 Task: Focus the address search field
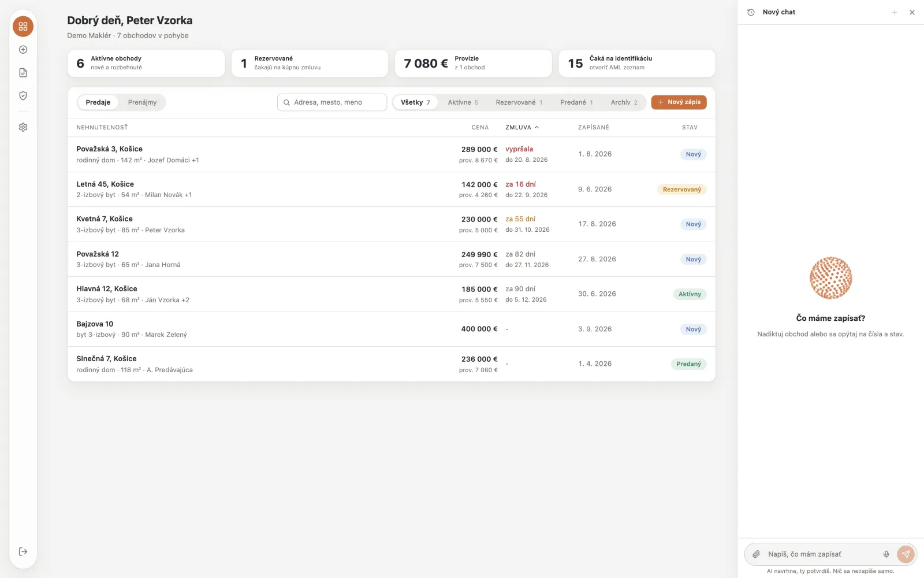pyautogui.click(x=332, y=102)
